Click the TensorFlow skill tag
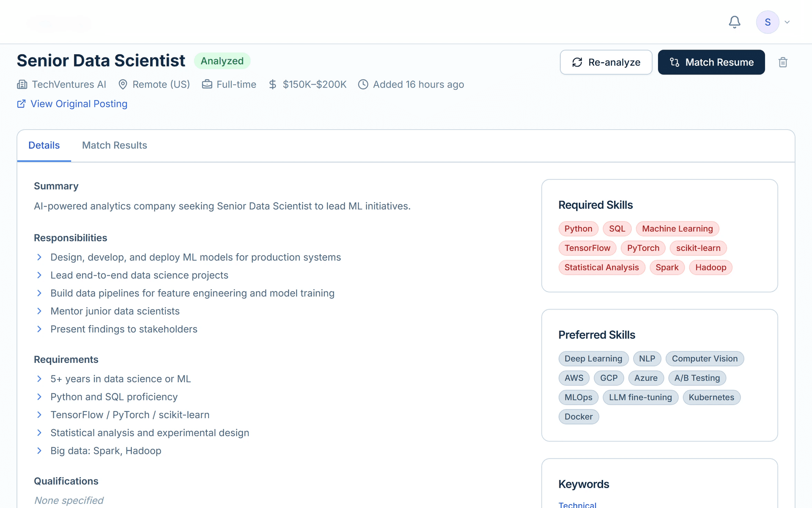 tap(587, 248)
